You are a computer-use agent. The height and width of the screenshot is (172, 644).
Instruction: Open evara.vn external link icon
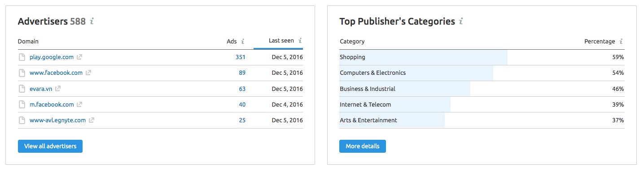point(58,89)
